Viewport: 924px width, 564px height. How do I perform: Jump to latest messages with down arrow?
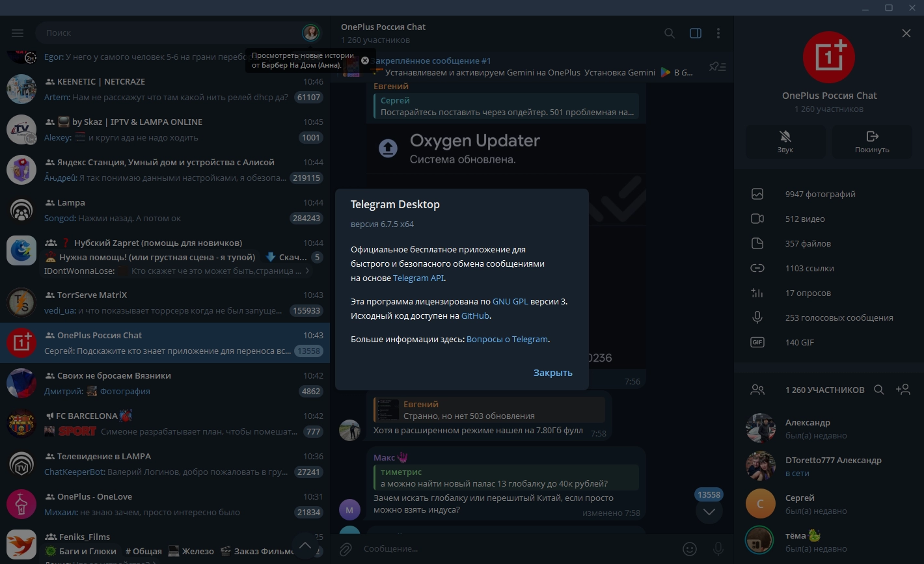point(709,511)
